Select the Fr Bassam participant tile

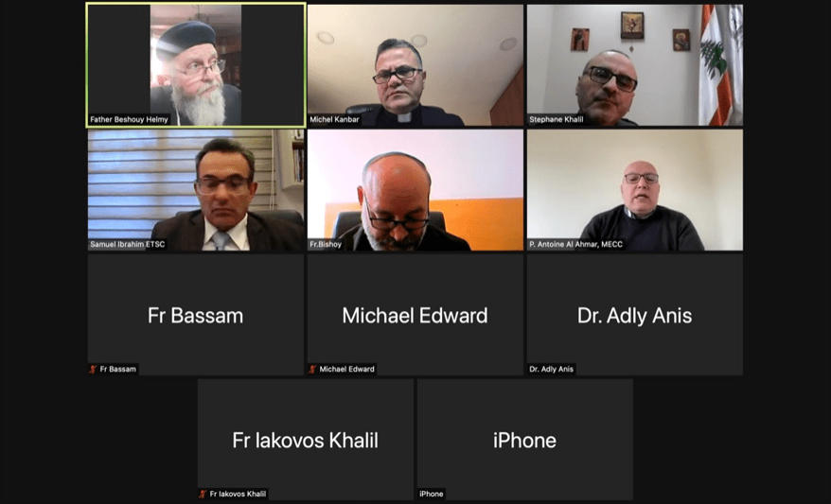pos(196,315)
